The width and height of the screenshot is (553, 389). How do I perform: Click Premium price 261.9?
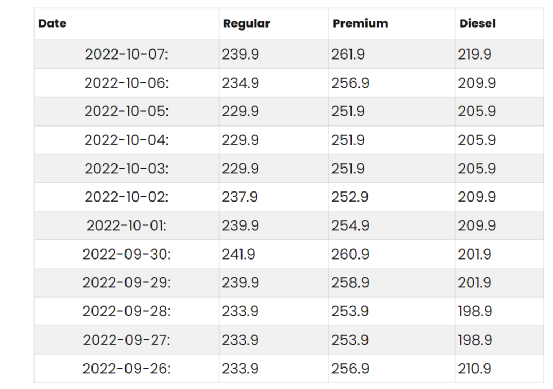[348, 54]
